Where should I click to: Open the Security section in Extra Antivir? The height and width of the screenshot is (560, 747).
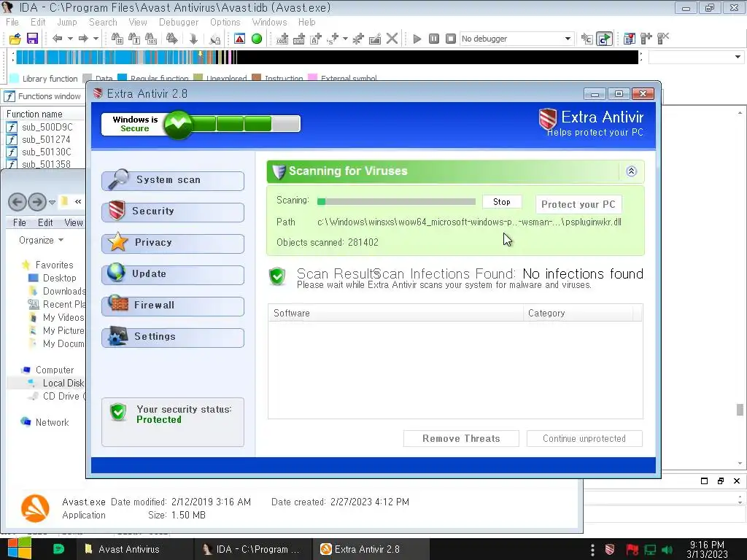tap(173, 211)
